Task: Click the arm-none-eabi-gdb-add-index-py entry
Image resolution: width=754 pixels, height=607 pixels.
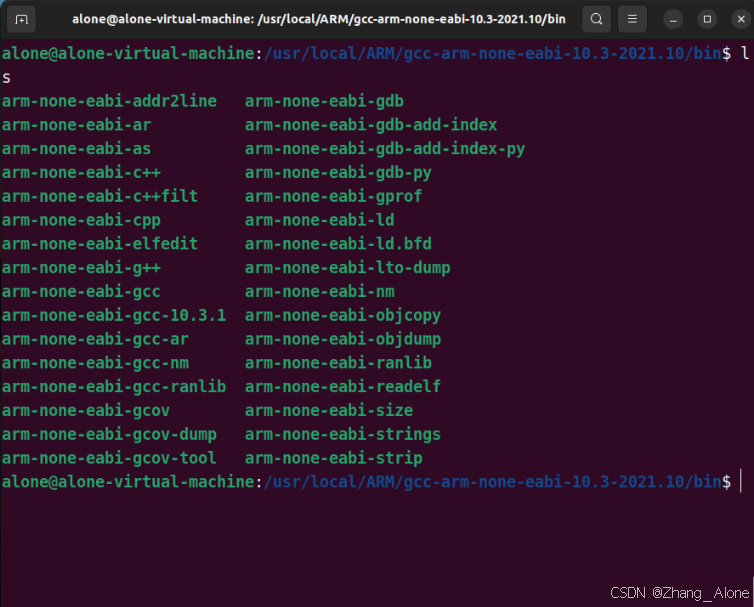Action: [385, 149]
